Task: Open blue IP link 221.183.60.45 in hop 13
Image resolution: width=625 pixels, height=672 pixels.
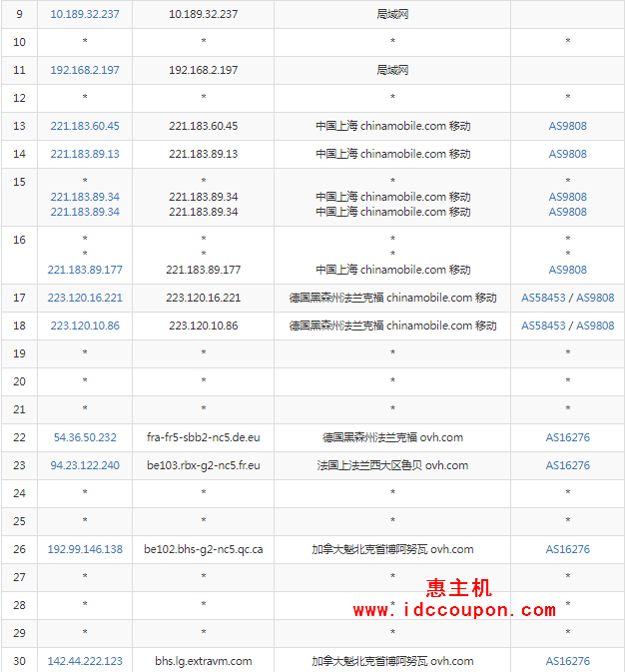Action: click(85, 127)
